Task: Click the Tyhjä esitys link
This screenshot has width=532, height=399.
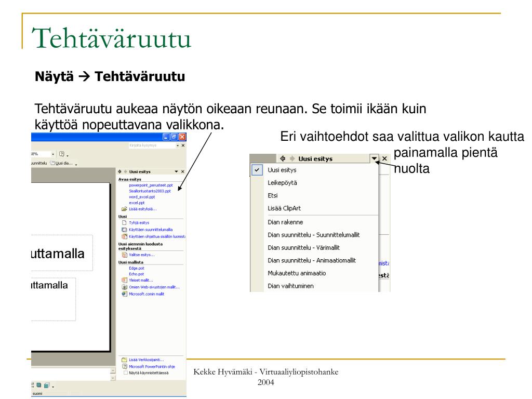Action: (139, 223)
